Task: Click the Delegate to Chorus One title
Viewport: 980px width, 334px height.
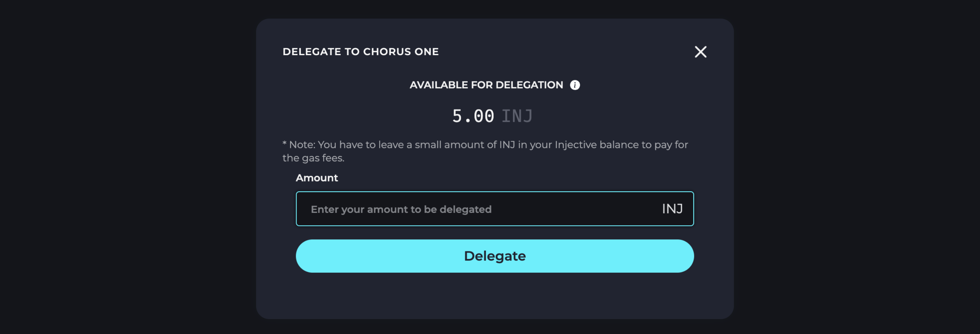Action: pyautogui.click(x=360, y=52)
